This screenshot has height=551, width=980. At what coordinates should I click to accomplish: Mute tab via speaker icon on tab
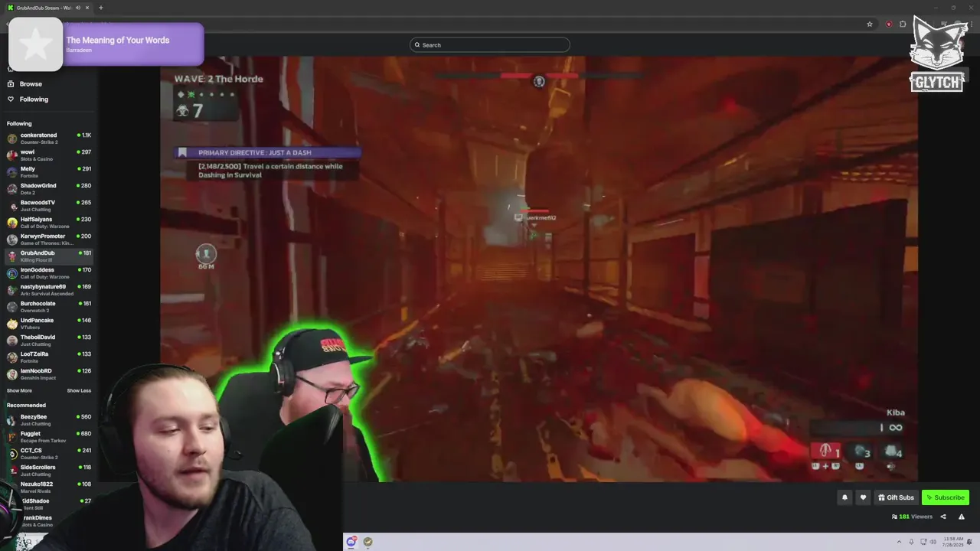77,8
